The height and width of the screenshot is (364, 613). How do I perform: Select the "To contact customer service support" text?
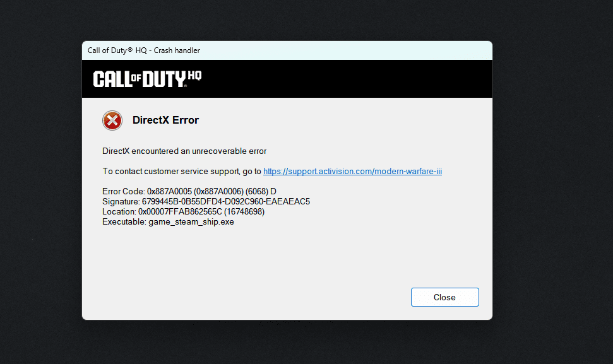coord(171,172)
